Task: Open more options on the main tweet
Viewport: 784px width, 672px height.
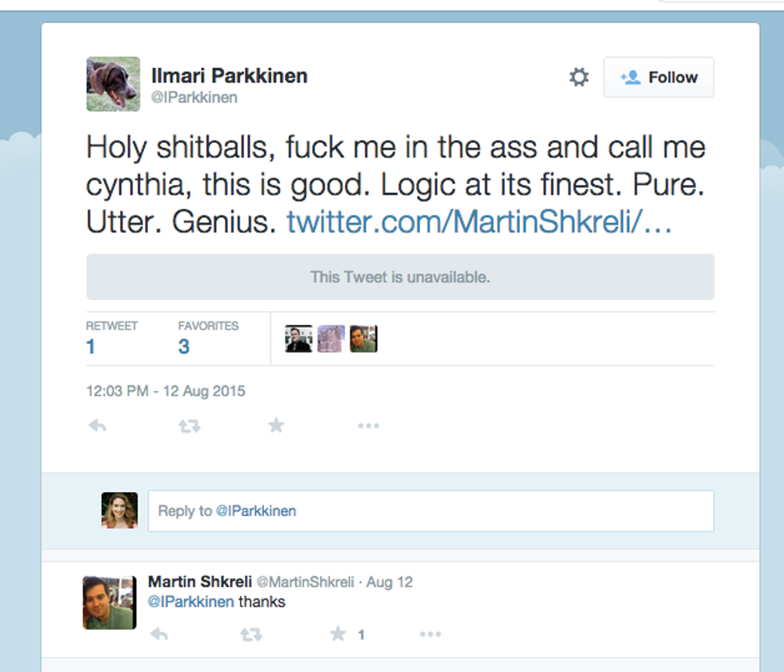Action: 368,426
